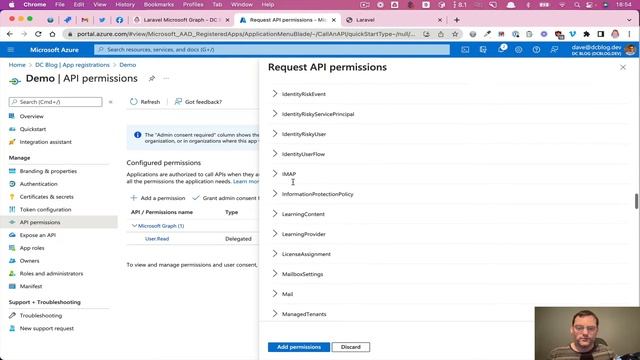Open the User.Read permission link
The image size is (640, 360).
[157, 239]
